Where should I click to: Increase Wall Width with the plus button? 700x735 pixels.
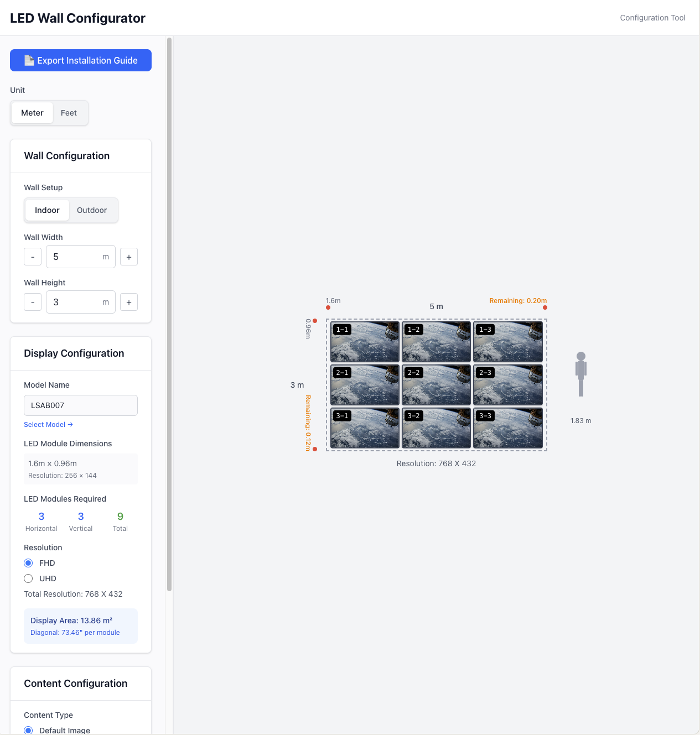pos(128,256)
